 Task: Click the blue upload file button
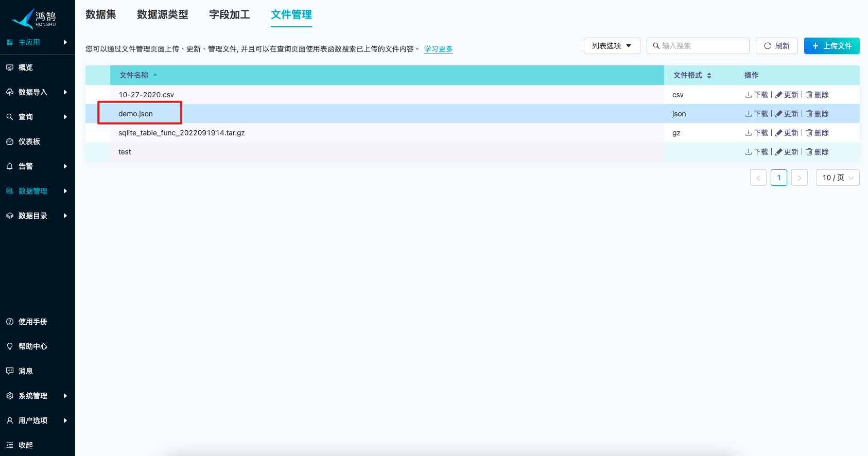[832, 46]
